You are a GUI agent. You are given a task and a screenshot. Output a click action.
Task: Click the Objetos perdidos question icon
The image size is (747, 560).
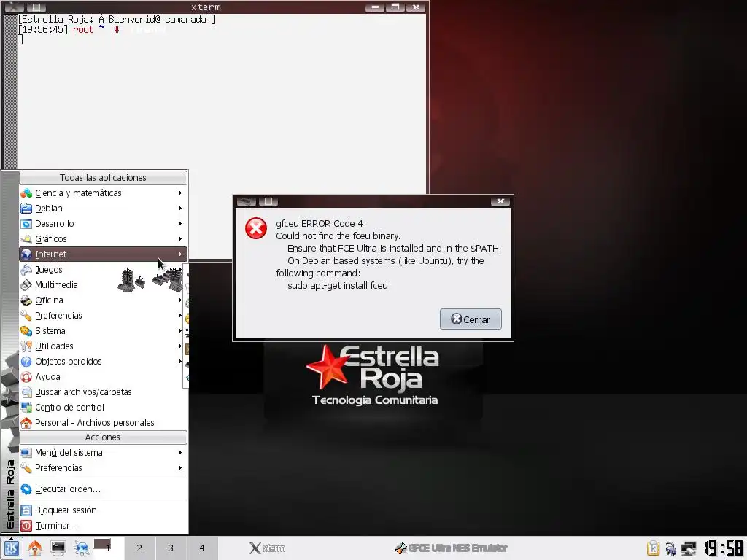tap(26, 362)
